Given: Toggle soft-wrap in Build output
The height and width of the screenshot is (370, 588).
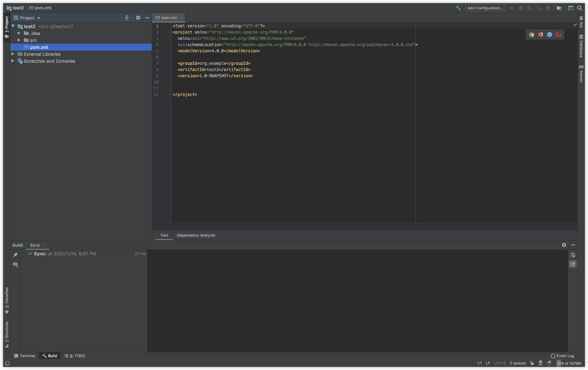Looking at the screenshot, I should click(573, 255).
